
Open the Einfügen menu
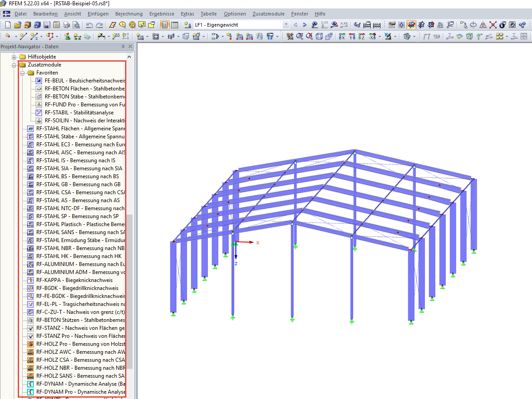click(x=98, y=14)
